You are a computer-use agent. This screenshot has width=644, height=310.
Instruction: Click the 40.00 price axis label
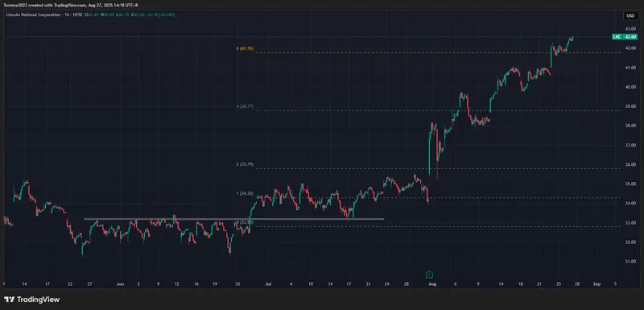tap(630, 87)
